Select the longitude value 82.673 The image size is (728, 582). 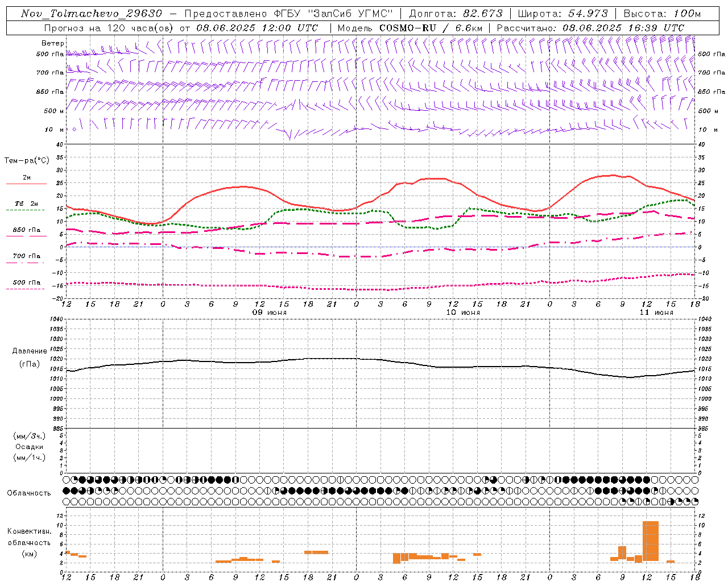[x=482, y=14]
